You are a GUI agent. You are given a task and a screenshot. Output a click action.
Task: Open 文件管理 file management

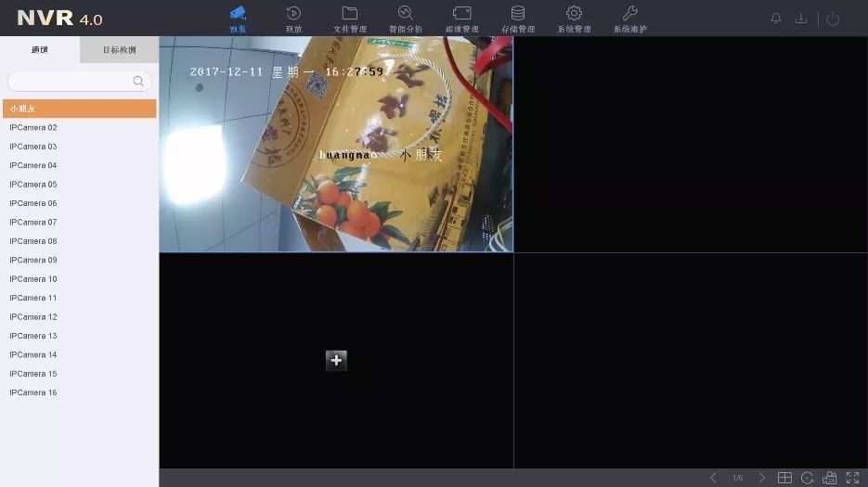click(x=350, y=19)
